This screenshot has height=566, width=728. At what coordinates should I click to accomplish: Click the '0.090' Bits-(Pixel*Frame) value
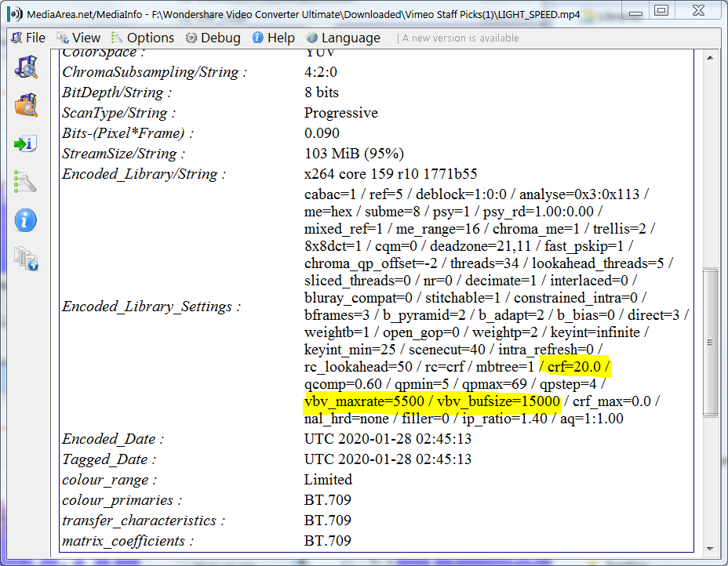coord(322,133)
